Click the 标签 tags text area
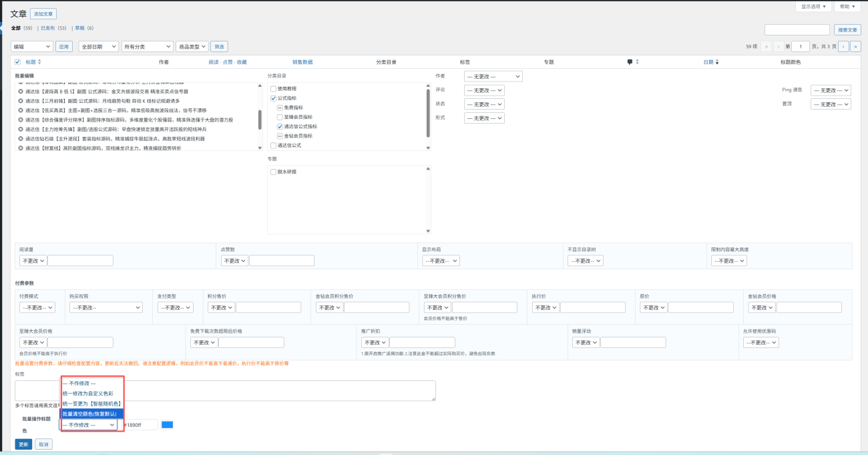This screenshot has width=868, height=455. point(225,391)
